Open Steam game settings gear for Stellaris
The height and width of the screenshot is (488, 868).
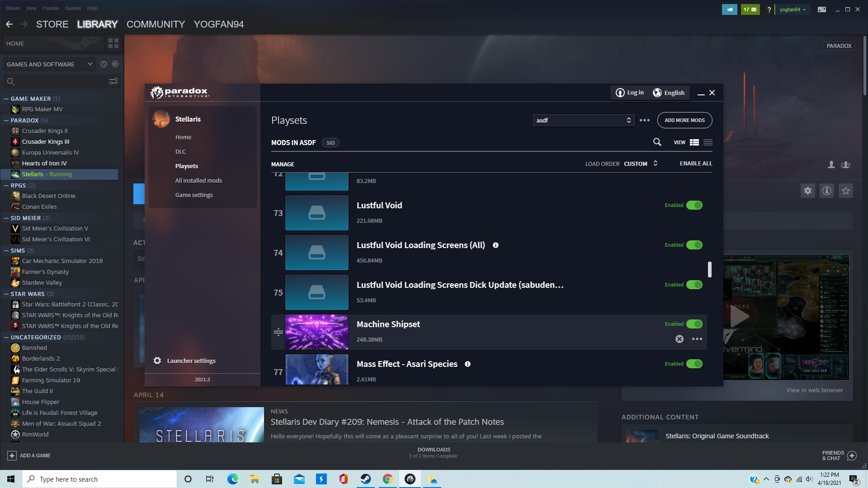[x=808, y=191]
